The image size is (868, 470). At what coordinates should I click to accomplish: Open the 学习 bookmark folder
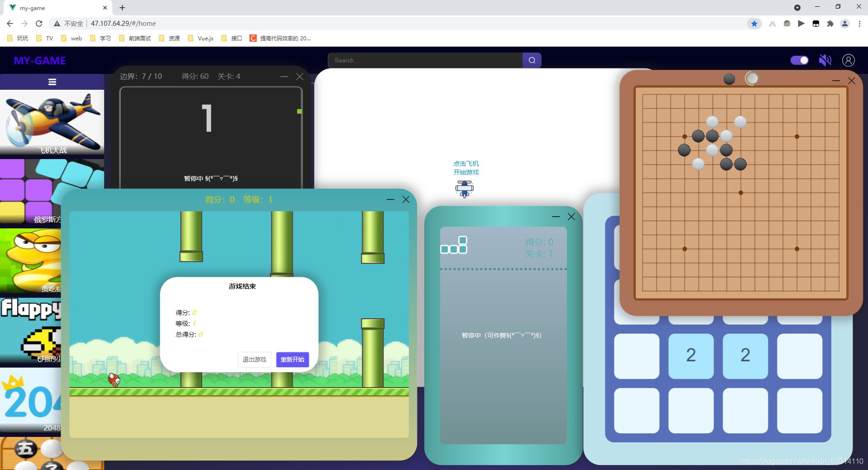pos(101,39)
